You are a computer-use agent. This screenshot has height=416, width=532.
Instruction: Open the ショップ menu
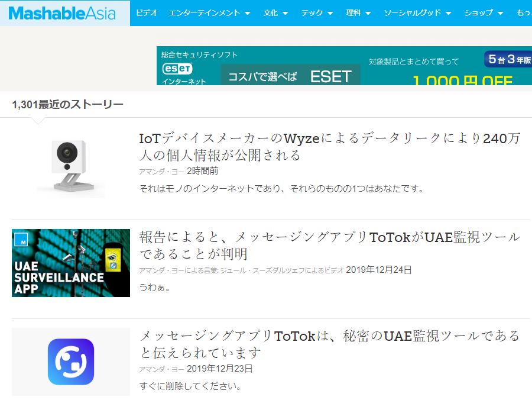(x=478, y=13)
